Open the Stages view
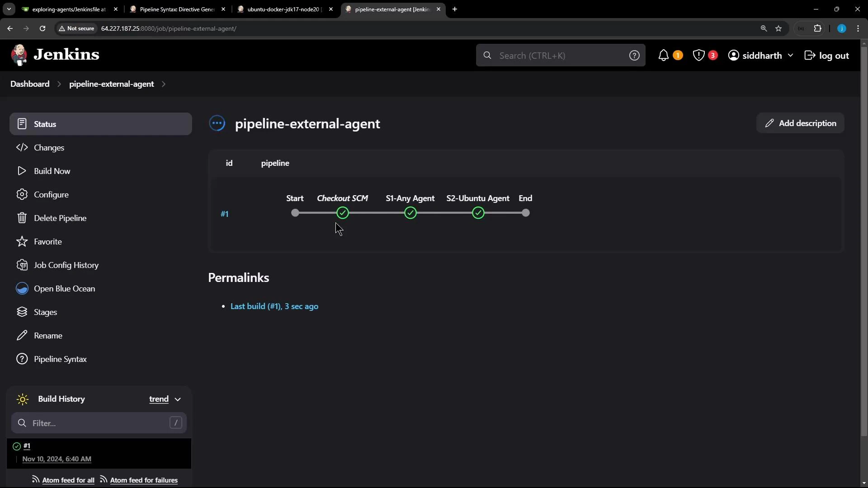 click(x=46, y=312)
